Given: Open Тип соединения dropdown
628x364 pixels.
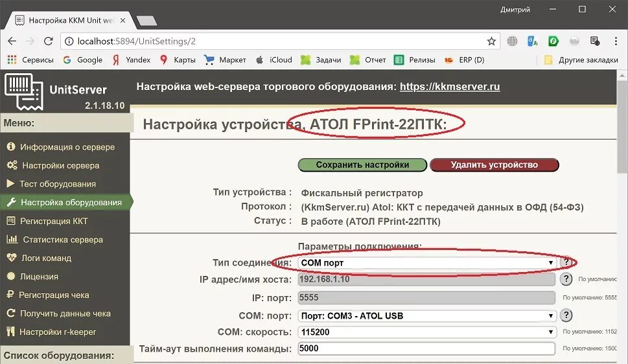Looking at the screenshot, I should [427, 263].
